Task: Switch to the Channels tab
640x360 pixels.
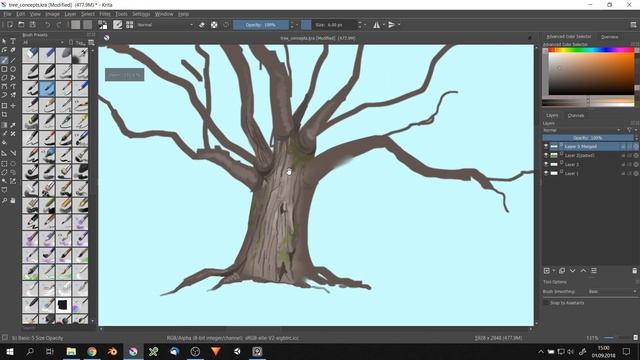Action: [576, 116]
